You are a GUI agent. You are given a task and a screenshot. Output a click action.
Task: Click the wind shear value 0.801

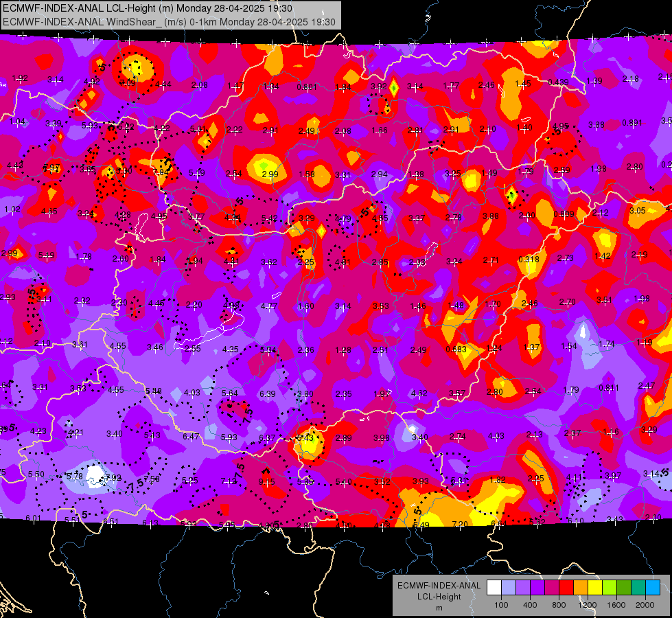(x=307, y=87)
